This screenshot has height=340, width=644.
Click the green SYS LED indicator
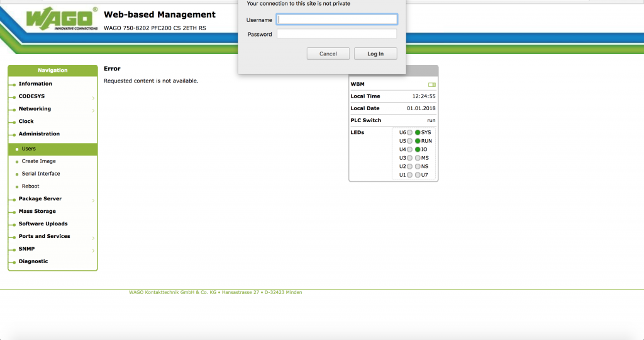coord(417,133)
